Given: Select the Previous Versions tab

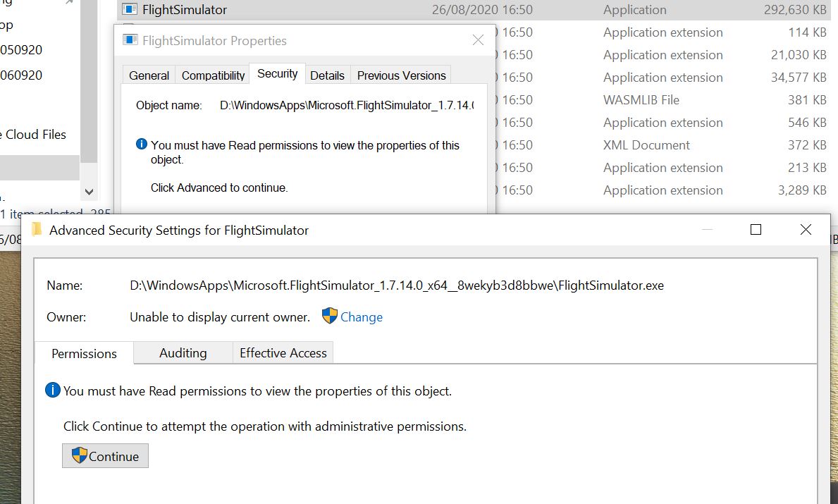Looking at the screenshot, I should pyautogui.click(x=401, y=75).
